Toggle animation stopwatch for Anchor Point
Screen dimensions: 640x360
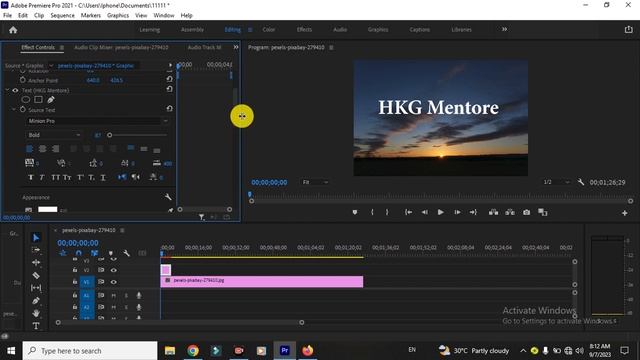(x=23, y=80)
